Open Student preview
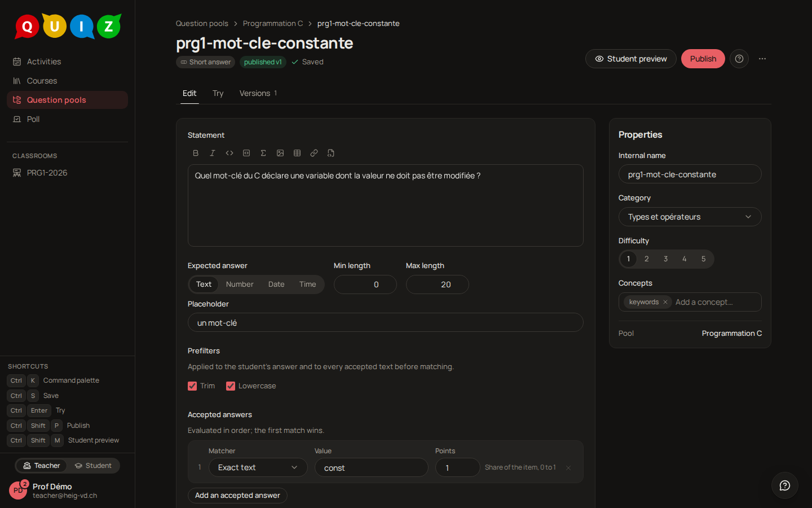Image resolution: width=812 pixels, height=508 pixels. [x=631, y=59]
